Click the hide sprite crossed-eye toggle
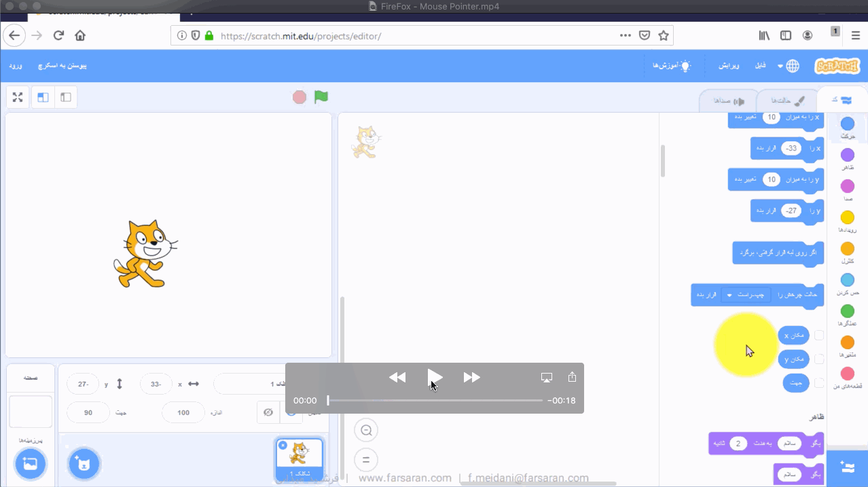This screenshot has height=487, width=868. coord(268,412)
